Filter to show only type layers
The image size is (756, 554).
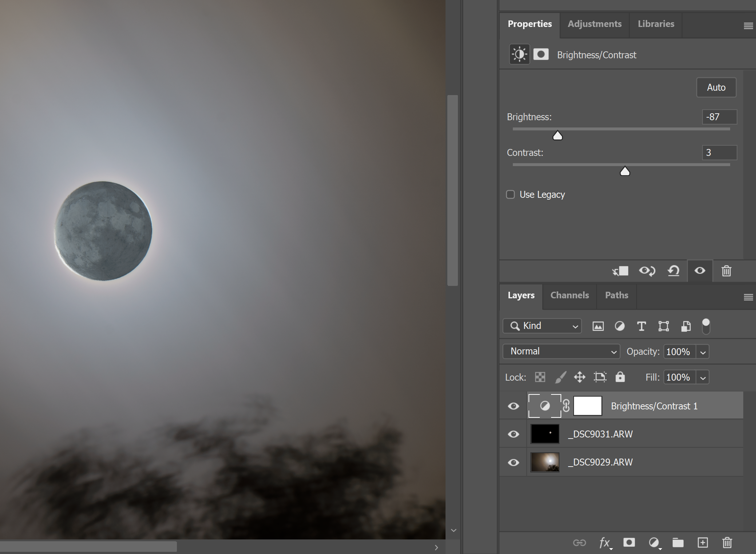coord(641,326)
